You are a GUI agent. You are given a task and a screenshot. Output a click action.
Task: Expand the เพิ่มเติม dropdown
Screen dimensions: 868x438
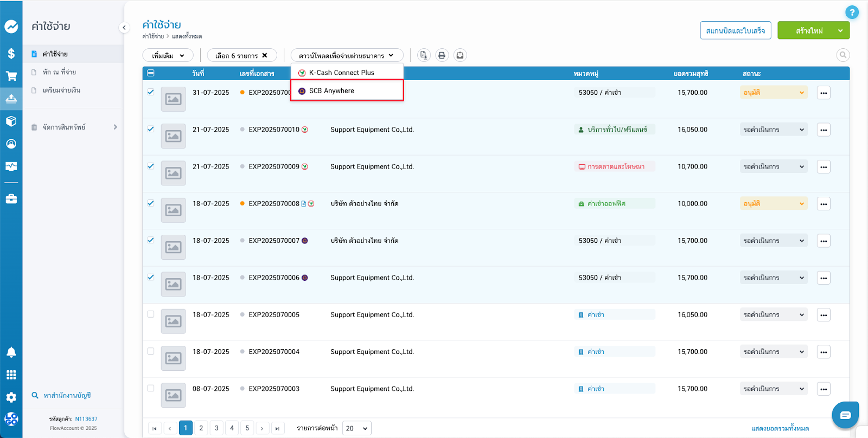[168, 55]
